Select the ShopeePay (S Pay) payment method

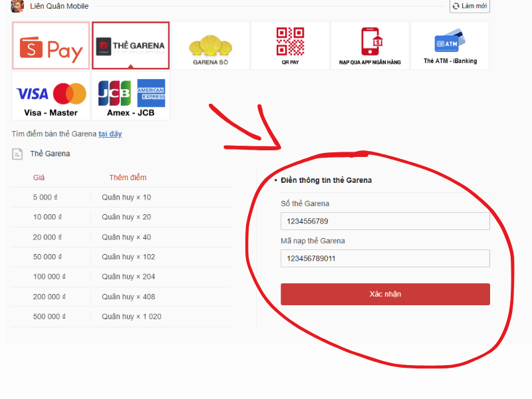(x=51, y=45)
